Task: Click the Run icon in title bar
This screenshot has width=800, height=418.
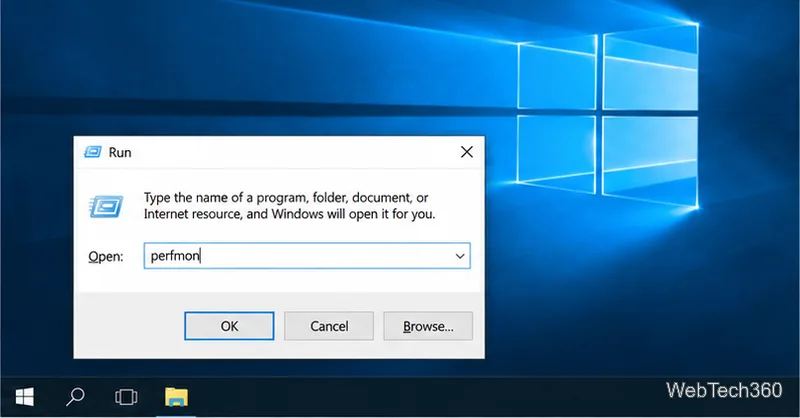Action: pyautogui.click(x=93, y=152)
